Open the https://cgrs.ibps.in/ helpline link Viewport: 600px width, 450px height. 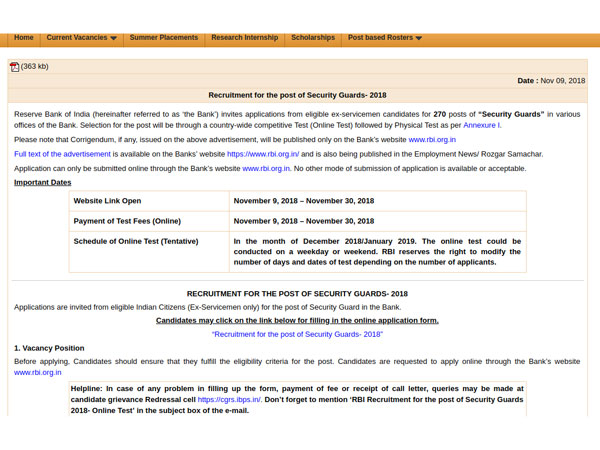229,399
